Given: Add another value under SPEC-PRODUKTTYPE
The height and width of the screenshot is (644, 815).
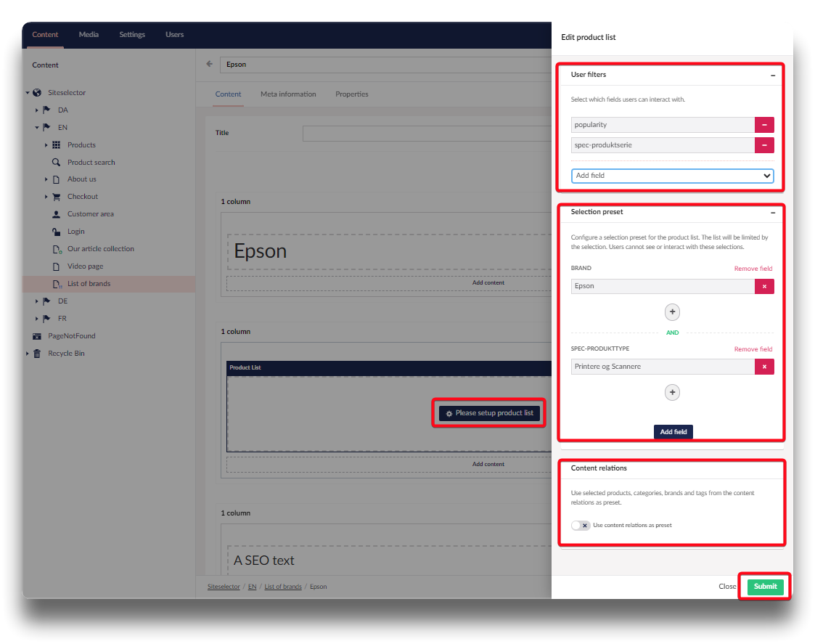Looking at the screenshot, I should (672, 393).
